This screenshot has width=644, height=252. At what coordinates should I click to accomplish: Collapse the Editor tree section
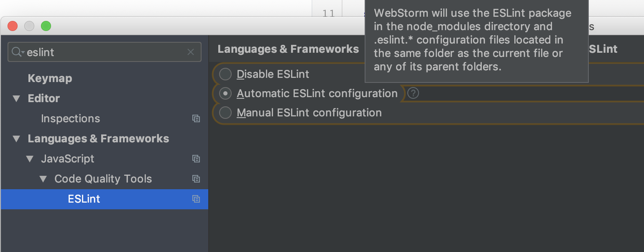[x=16, y=99]
